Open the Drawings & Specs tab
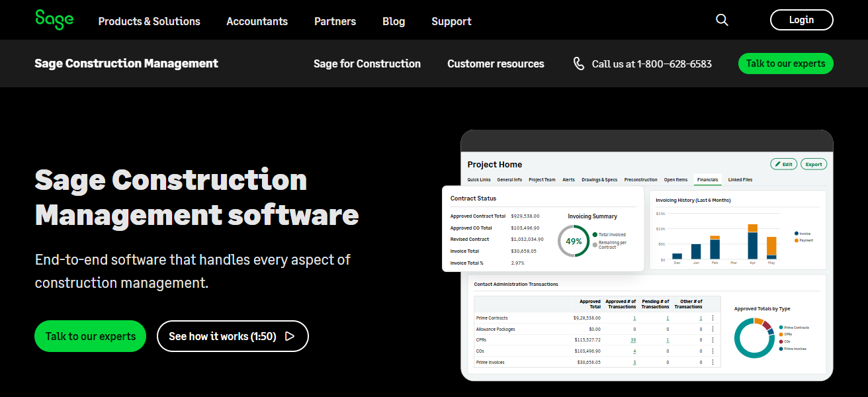 click(x=599, y=180)
